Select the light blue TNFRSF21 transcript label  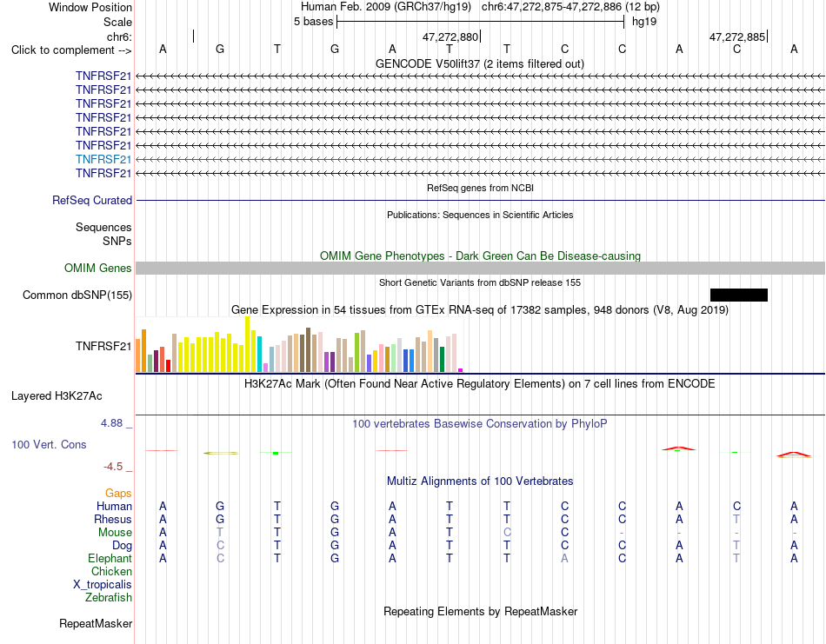(x=103, y=159)
